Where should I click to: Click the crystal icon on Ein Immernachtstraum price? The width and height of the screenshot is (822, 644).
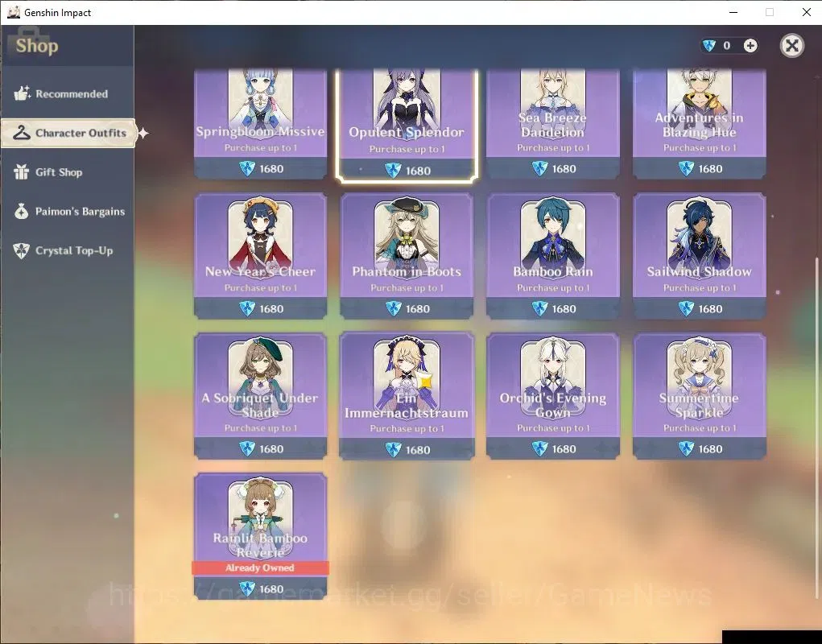pos(393,450)
